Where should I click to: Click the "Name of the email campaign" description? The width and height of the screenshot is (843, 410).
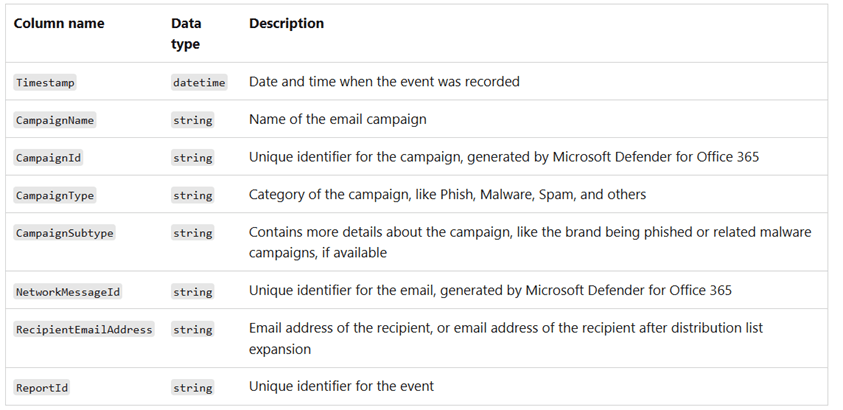(337, 120)
